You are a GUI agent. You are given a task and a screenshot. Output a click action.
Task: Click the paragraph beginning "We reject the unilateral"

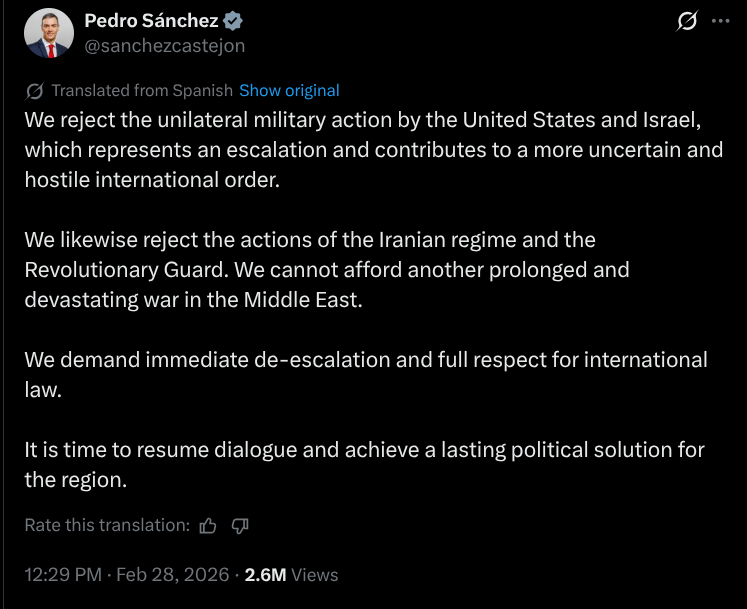coord(359,150)
